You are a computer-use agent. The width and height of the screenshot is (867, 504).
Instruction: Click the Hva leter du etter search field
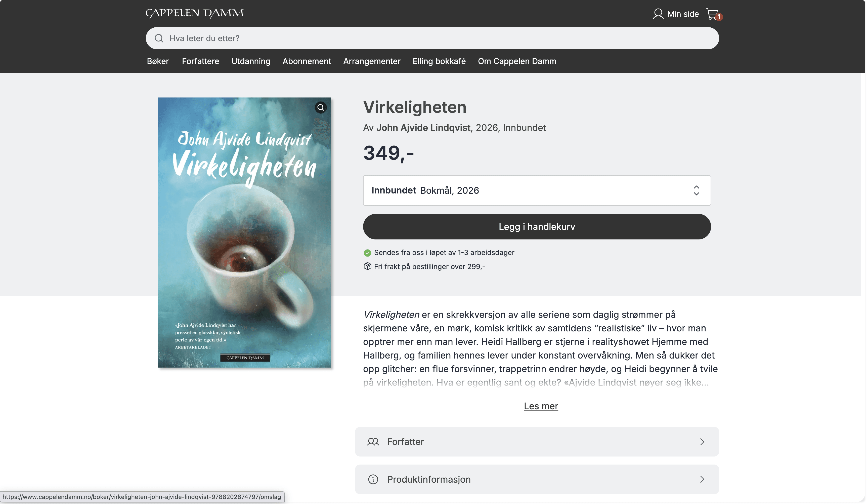point(432,38)
